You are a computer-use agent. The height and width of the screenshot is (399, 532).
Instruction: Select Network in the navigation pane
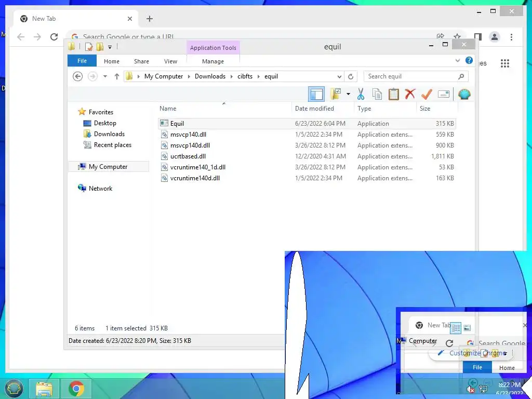pyautogui.click(x=95, y=188)
